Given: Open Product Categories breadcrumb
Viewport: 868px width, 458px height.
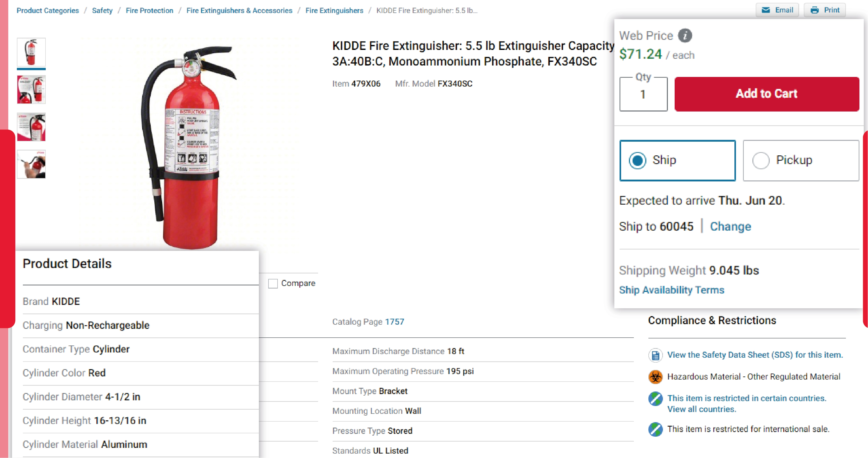Looking at the screenshot, I should coord(47,10).
